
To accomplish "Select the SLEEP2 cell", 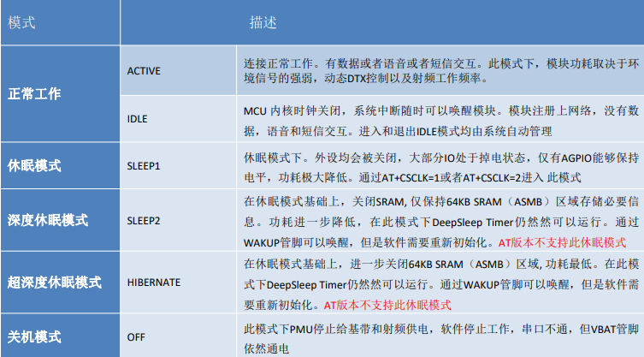I will [178, 221].
